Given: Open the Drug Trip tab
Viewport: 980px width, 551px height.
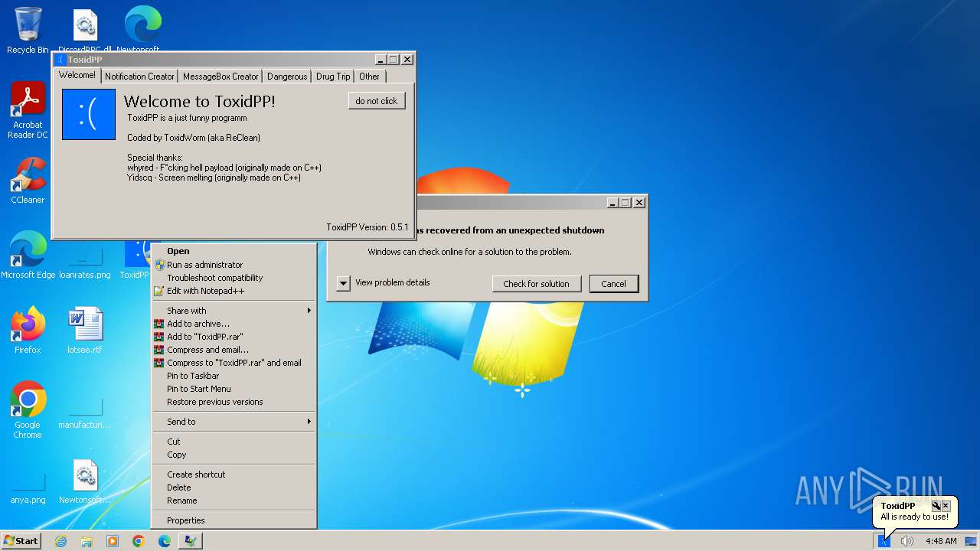Looking at the screenshot, I should coord(333,77).
